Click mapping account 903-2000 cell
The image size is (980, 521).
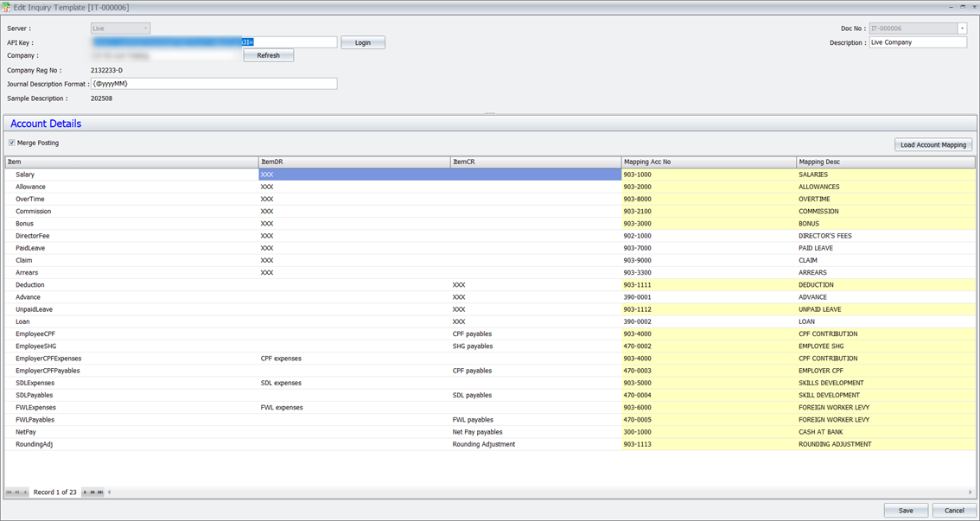point(709,187)
